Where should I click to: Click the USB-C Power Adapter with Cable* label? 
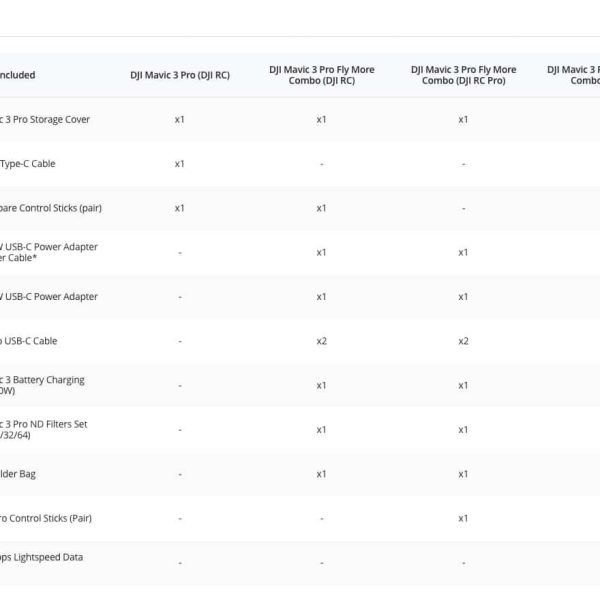click(48, 252)
